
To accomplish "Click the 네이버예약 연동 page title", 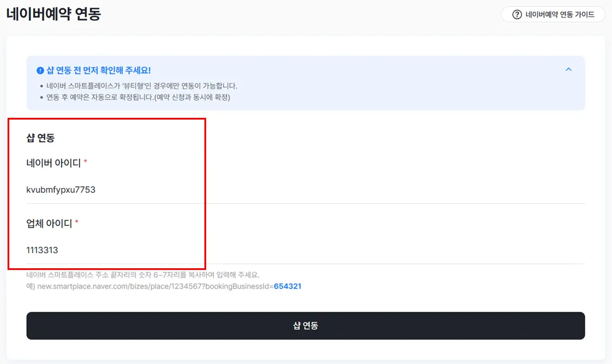I will coord(53,14).
